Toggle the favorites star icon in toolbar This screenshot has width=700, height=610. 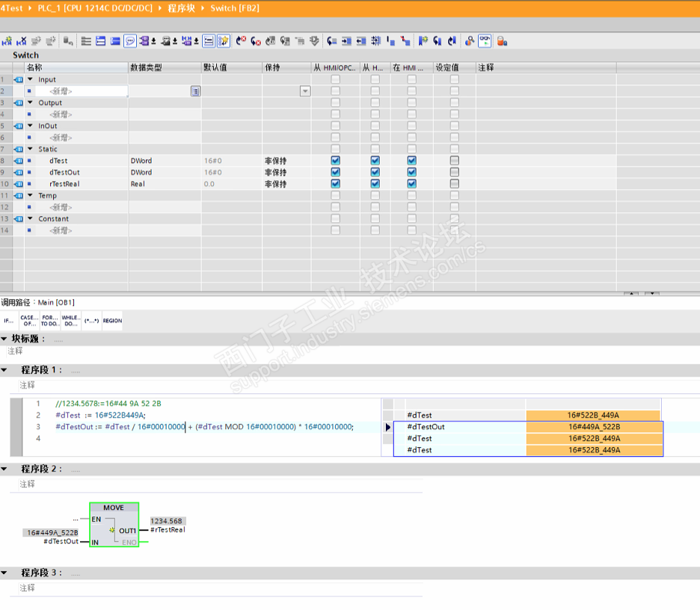point(223,42)
